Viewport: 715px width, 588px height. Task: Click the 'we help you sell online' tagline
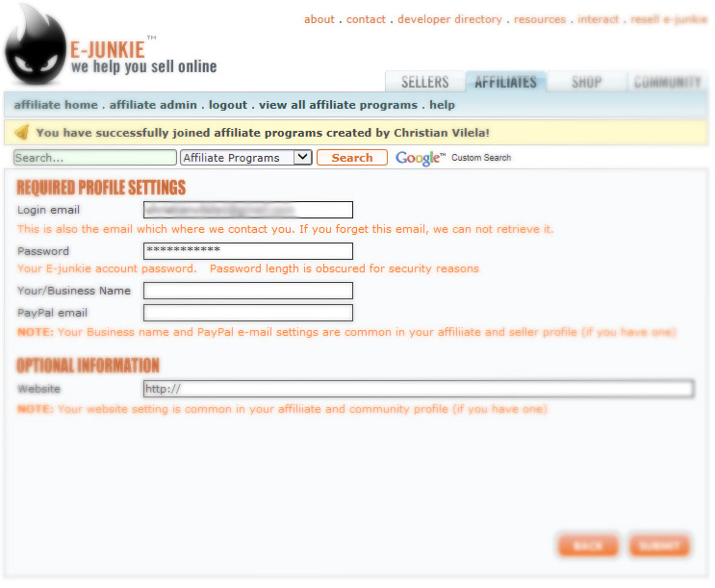click(x=144, y=66)
